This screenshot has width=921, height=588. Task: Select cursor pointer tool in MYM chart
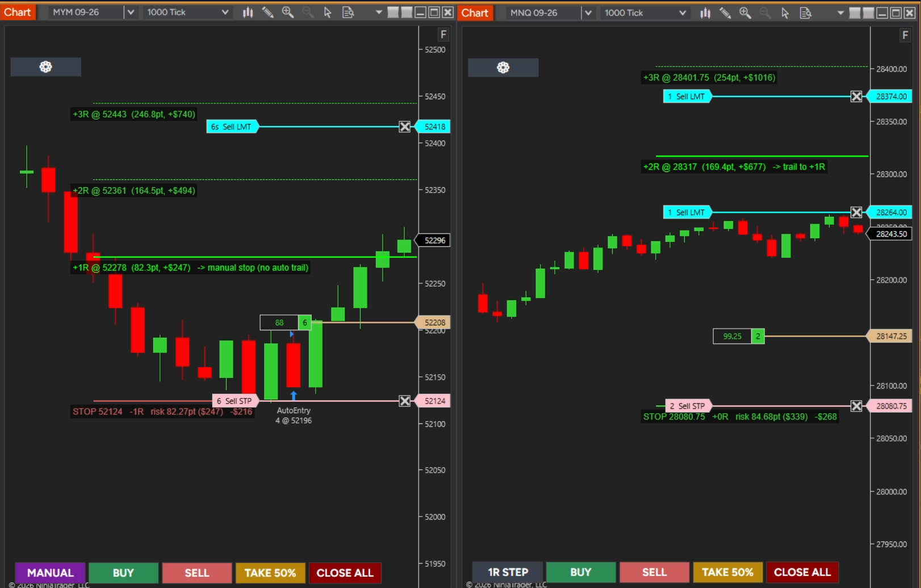pos(328,12)
